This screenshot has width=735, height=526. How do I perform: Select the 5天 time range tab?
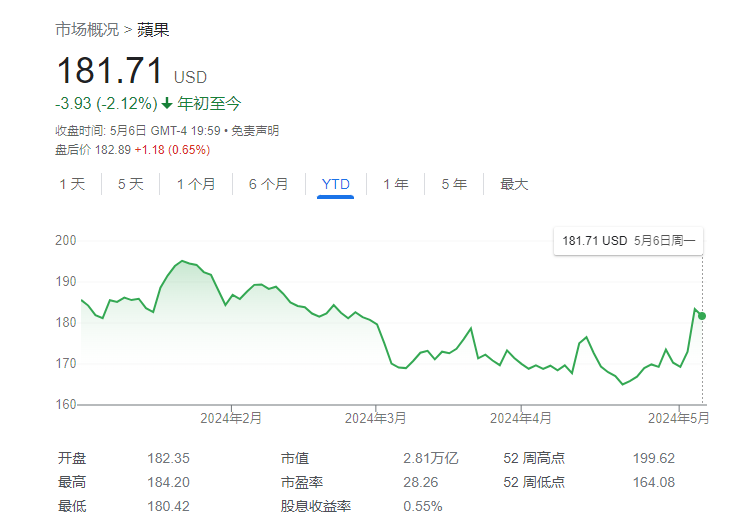pos(130,184)
